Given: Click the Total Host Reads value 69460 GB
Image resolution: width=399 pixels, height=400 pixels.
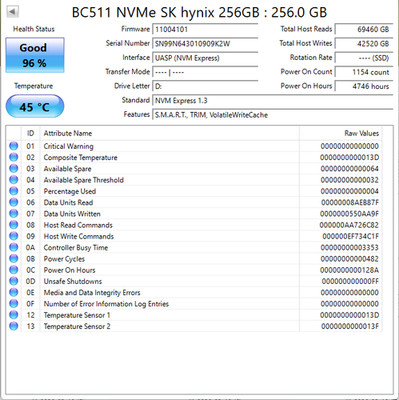Looking at the screenshot, I should point(364,29).
